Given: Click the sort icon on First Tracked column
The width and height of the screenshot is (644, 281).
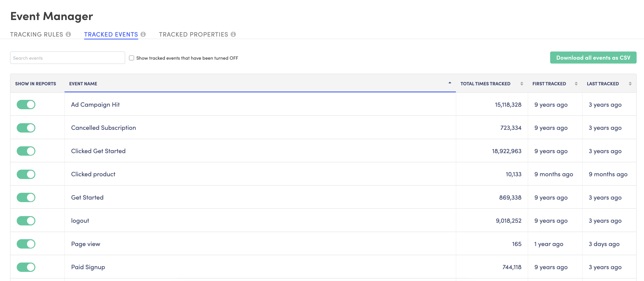Looking at the screenshot, I should pyautogui.click(x=576, y=84).
